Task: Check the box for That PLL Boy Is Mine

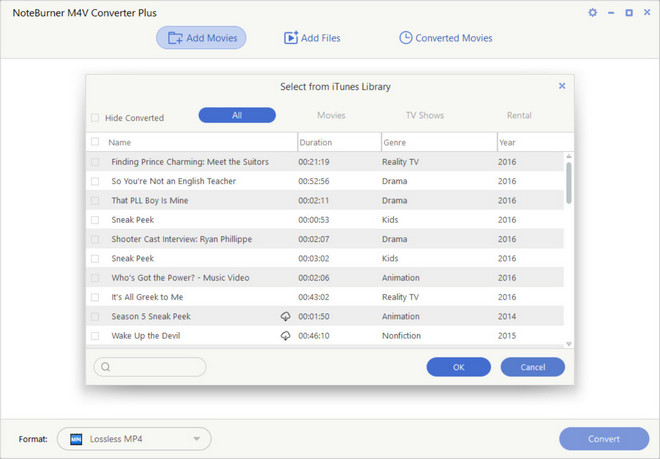Action: 96,200
